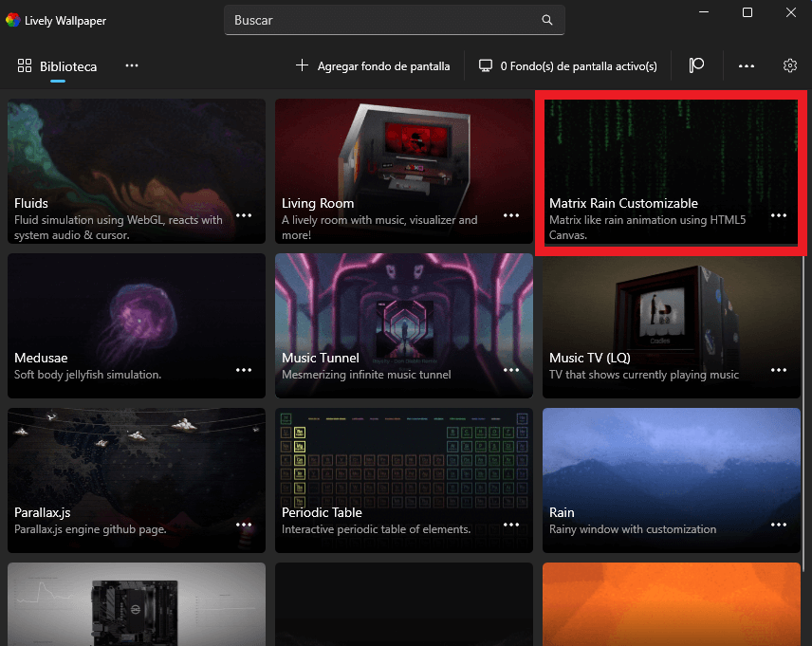Maximize the Lively Wallpaper window

click(747, 12)
